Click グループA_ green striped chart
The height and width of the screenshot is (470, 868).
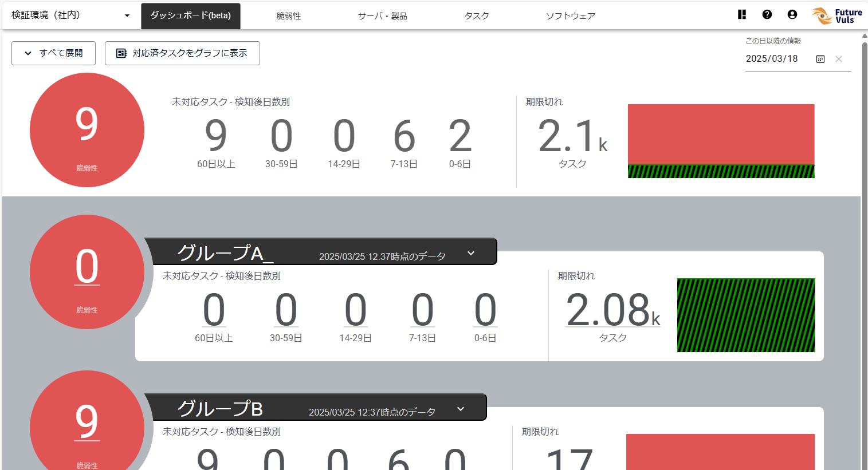(746, 315)
